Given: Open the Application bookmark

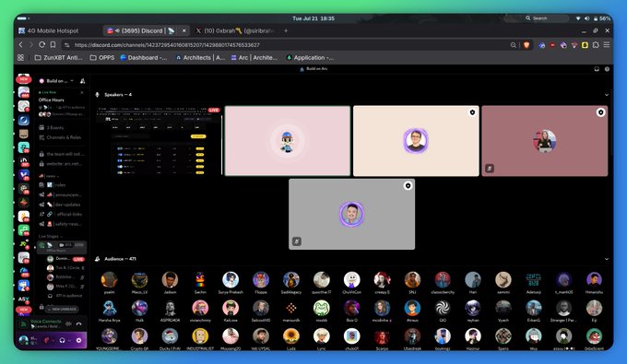Looking at the screenshot, I should click(310, 57).
